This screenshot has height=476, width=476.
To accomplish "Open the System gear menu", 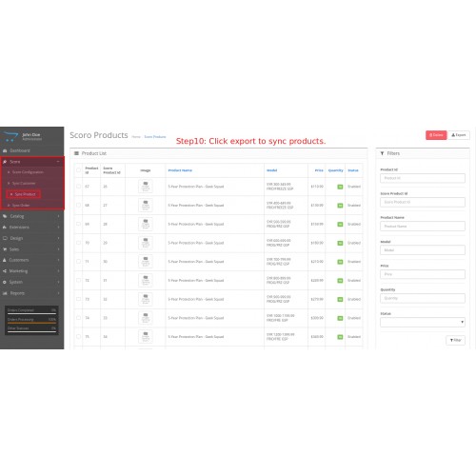I will click(x=31, y=282).
